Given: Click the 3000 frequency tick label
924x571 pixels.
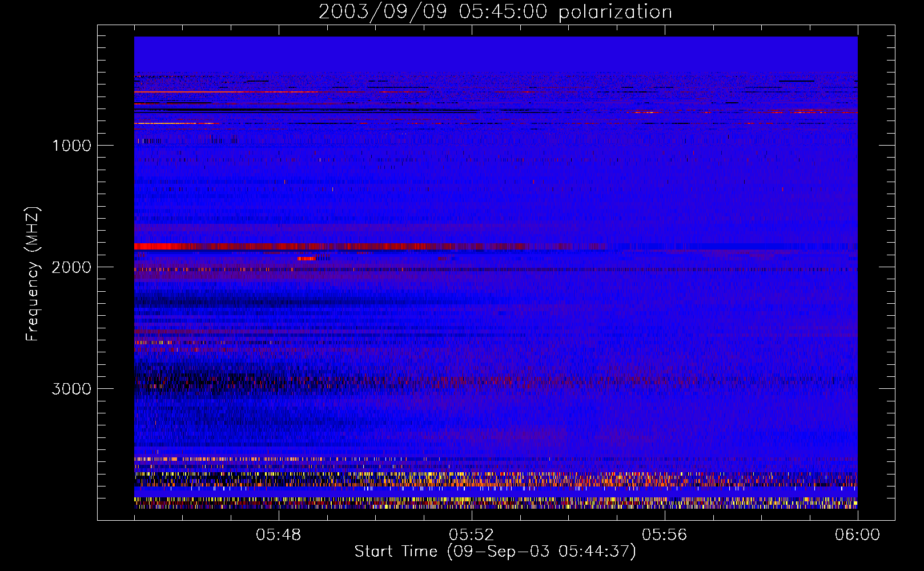Looking at the screenshot, I should coord(71,389).
